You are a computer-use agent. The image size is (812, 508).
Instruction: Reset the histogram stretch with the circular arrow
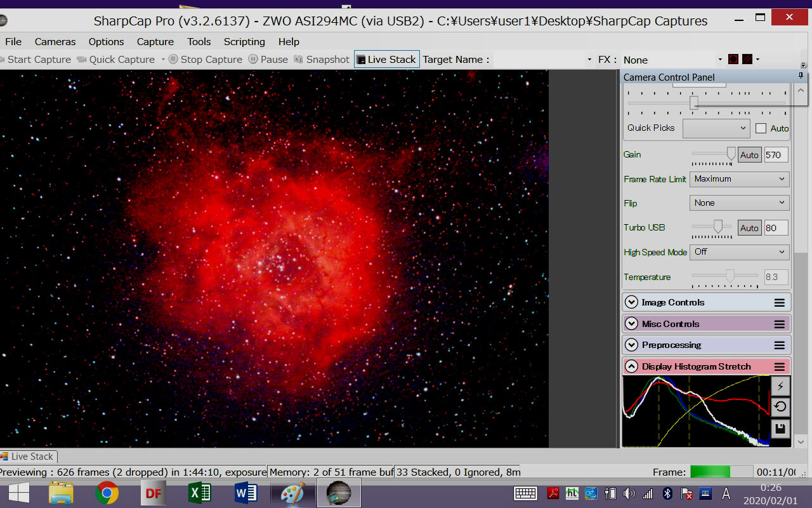(780, 407)
